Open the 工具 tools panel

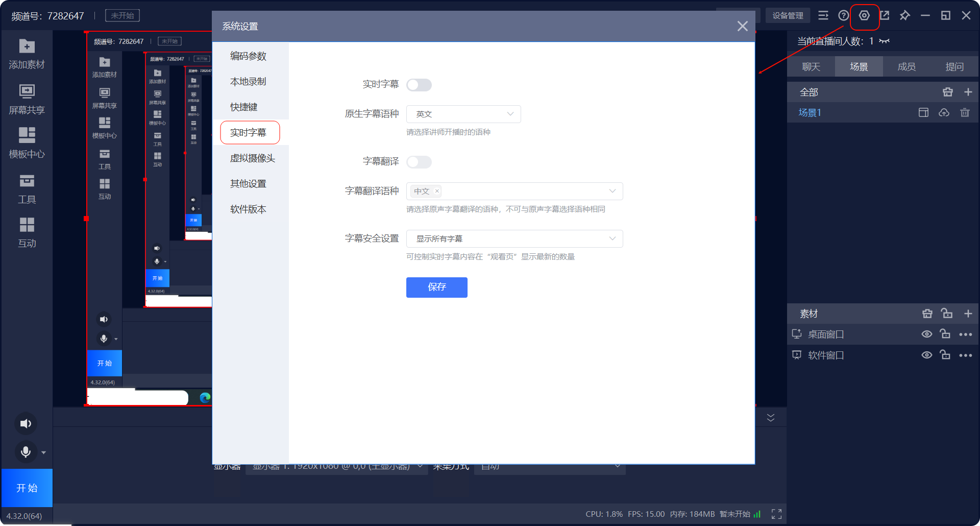pos(27,188)
